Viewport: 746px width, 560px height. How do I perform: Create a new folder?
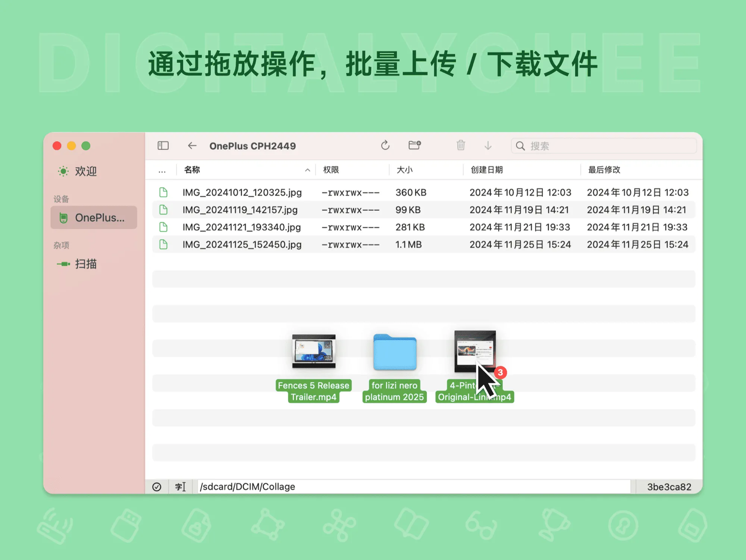pos(414,145)
